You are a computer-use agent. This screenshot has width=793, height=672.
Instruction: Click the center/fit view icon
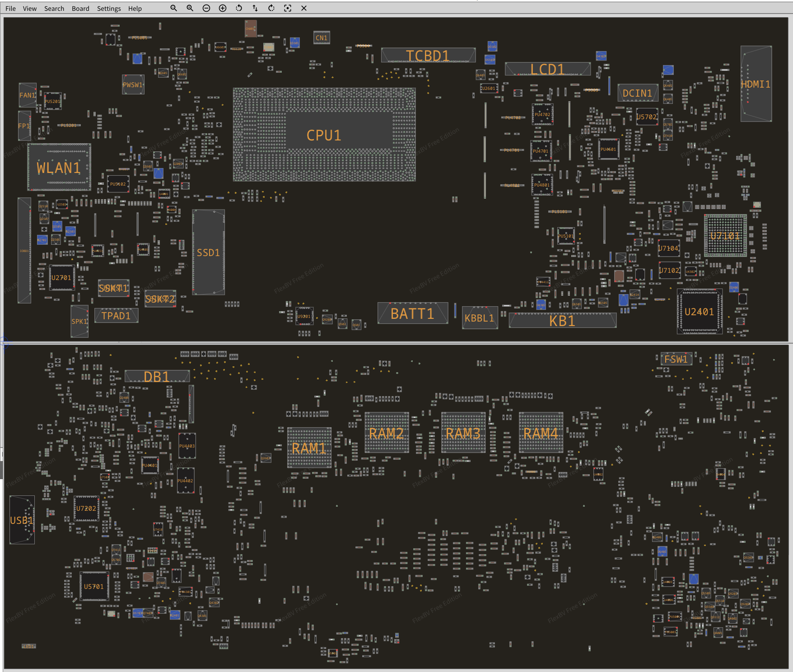288,8
